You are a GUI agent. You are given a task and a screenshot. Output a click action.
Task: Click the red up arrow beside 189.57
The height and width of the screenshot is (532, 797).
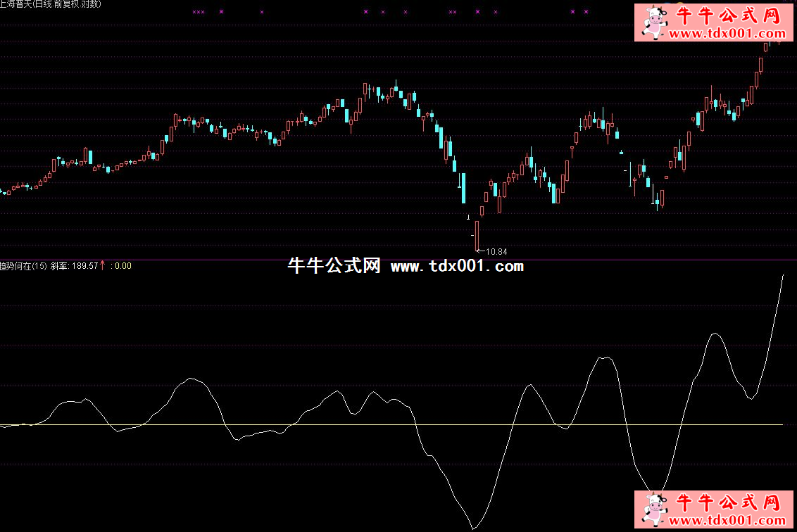click(x=103, y=265)
